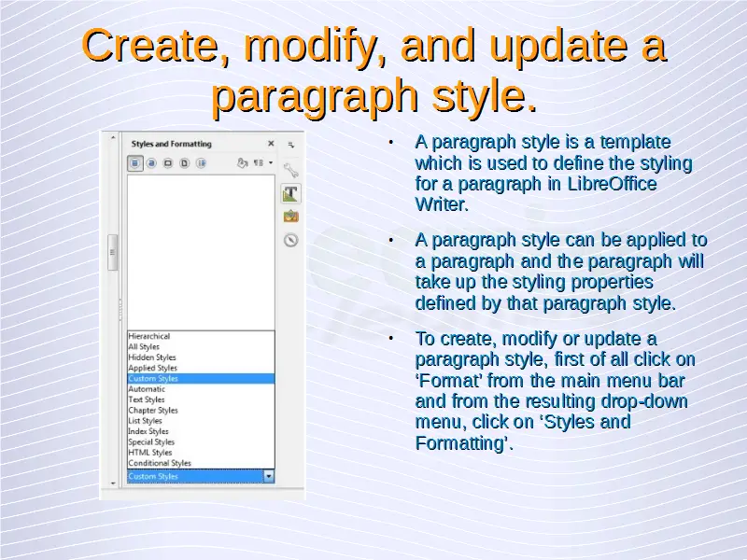Open the Gallery sidebar icon
Viewport: 747px width, 560px height.
(290, 217)
